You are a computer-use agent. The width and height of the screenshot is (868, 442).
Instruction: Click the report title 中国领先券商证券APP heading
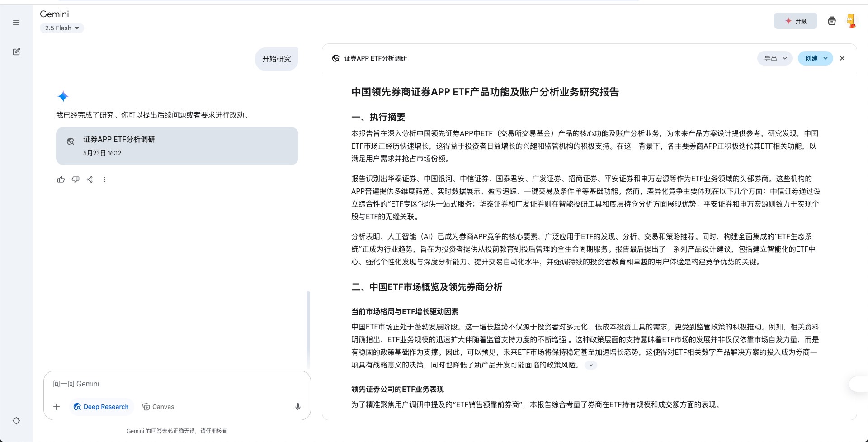[x=485, y=92]
